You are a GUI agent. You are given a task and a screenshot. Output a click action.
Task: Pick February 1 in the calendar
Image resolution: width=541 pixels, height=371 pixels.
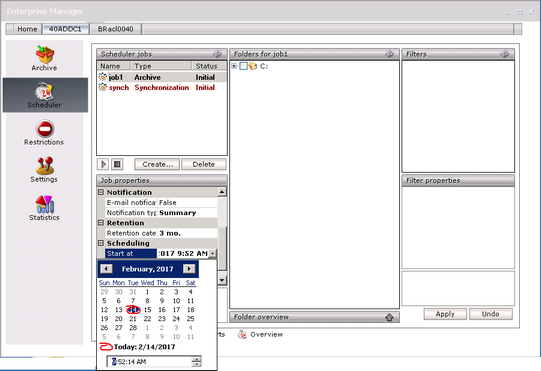[147, 292]
